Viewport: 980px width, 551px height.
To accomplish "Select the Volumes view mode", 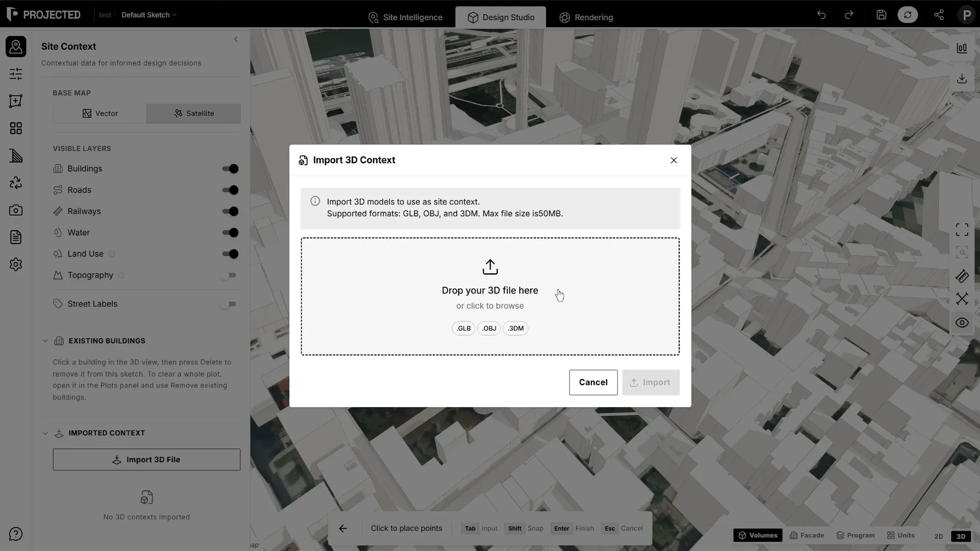I will click(758, 535).
